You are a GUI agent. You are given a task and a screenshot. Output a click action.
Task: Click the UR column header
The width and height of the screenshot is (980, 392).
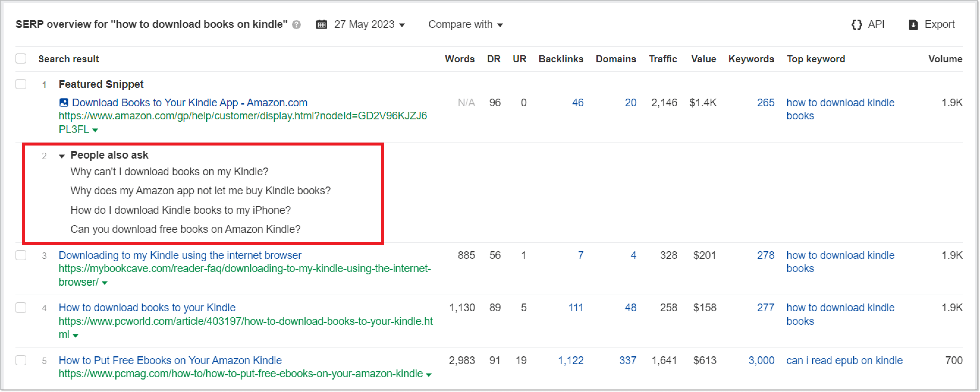point(519,59)
